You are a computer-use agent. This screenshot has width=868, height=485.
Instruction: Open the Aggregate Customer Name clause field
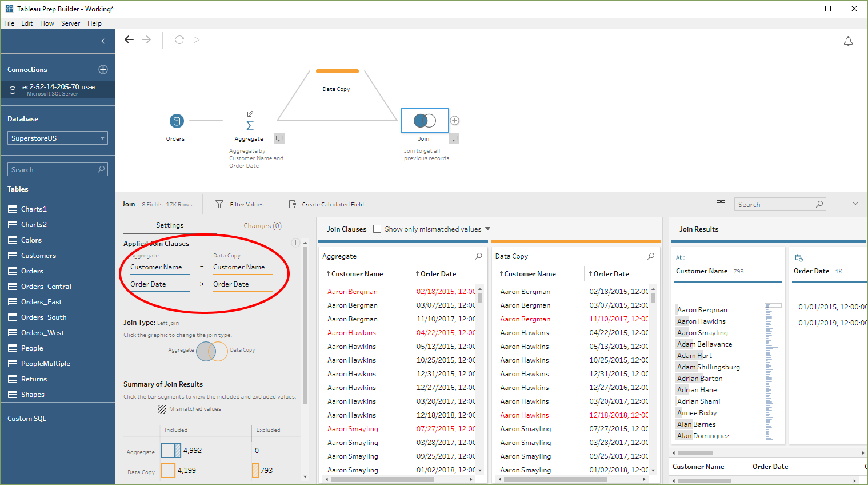click(160, 268)
